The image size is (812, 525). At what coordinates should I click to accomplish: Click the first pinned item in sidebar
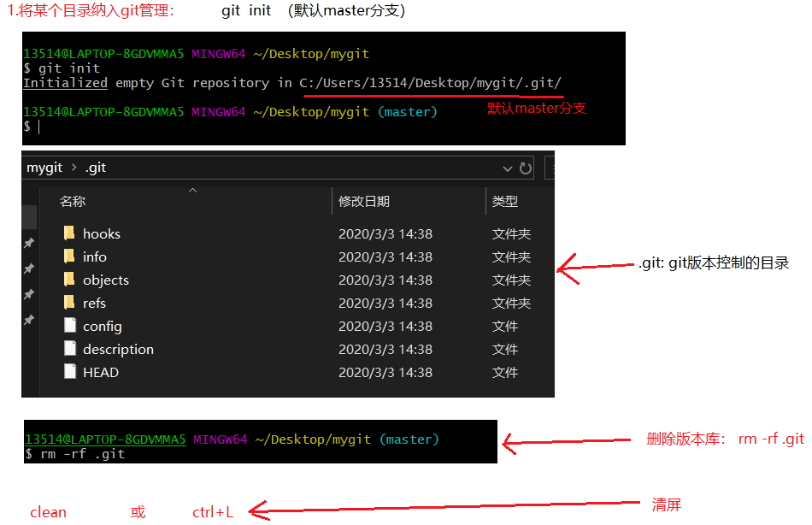[29, 244]
